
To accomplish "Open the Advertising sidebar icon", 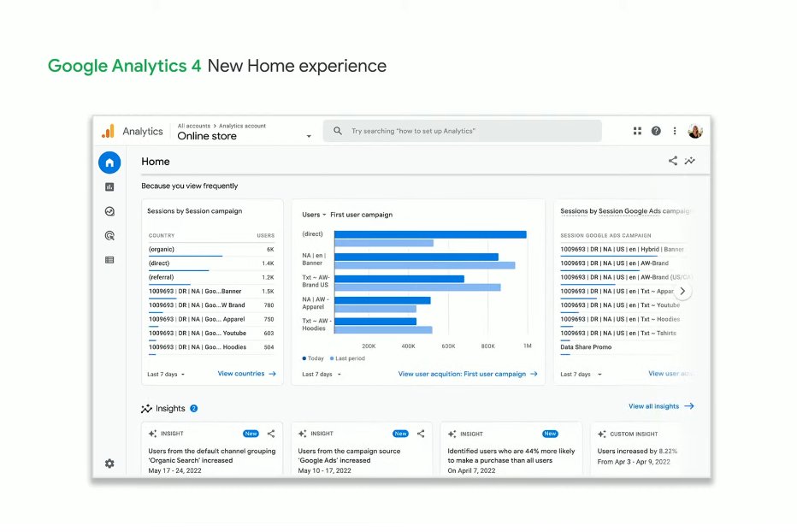I will click(x=109, y=235).
